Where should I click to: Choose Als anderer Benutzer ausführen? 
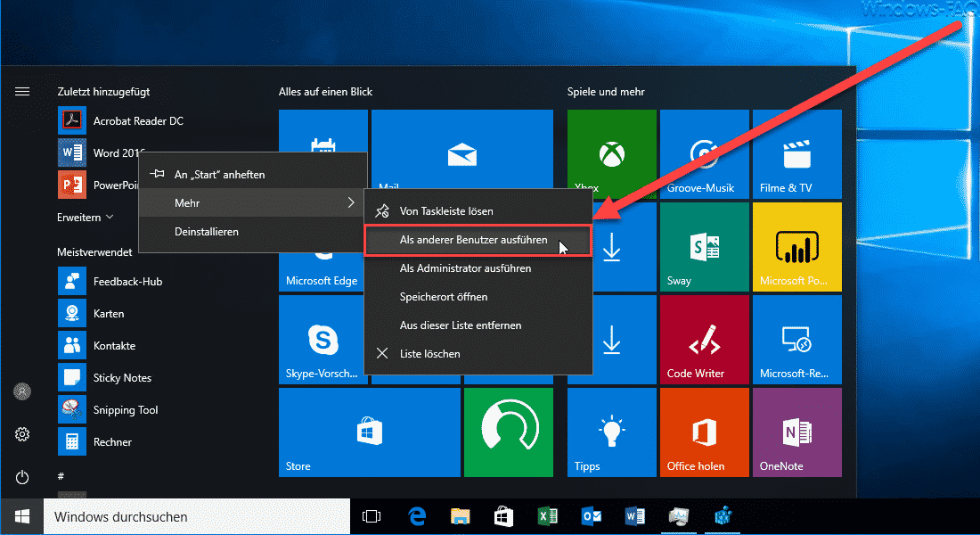(478, 240)
